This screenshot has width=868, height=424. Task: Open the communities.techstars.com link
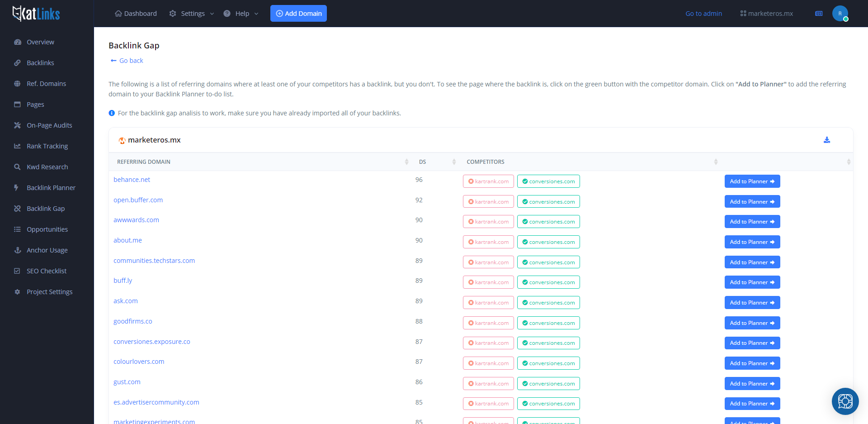coord(154,261)
